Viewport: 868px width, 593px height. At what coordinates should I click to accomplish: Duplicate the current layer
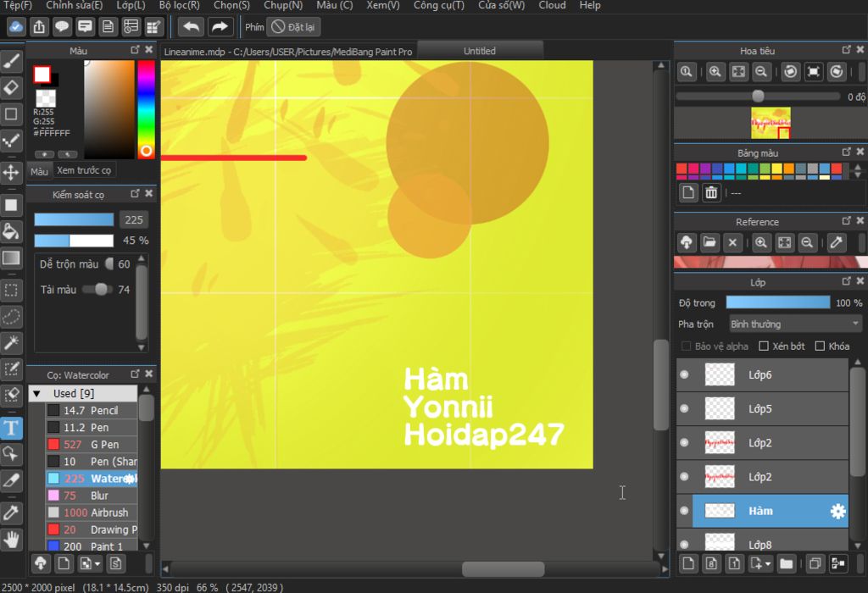click(815, 563)
